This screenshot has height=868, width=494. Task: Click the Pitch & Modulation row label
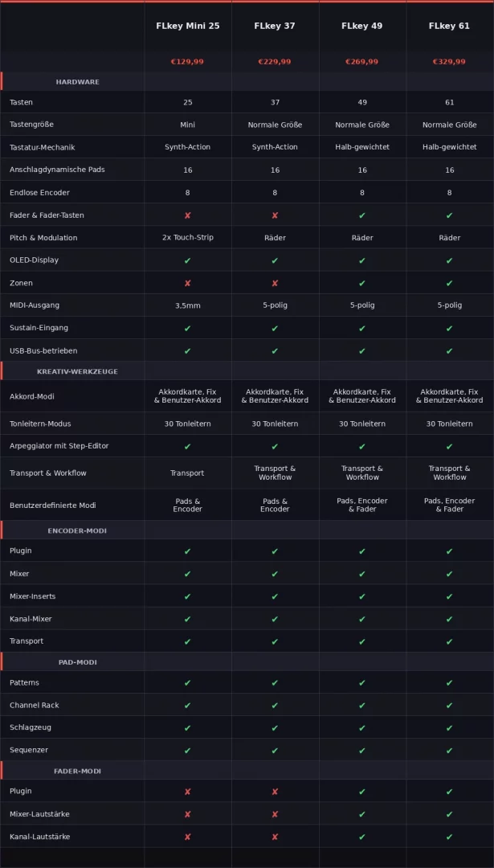(43, 237)
